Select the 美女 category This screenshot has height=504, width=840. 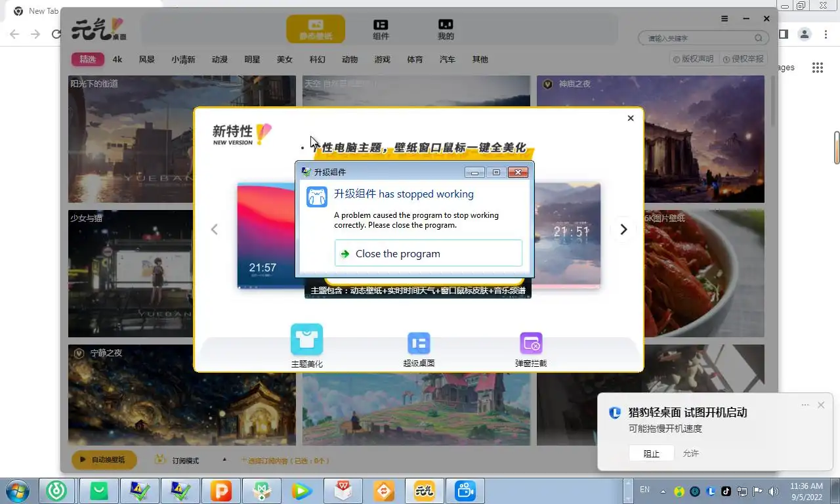coord(285,60)
